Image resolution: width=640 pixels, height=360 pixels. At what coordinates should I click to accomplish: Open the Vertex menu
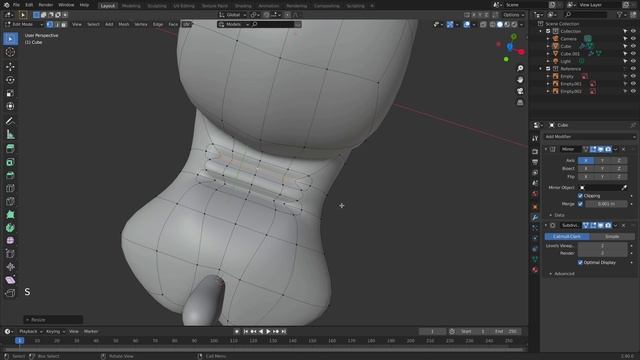coord(141,24)
